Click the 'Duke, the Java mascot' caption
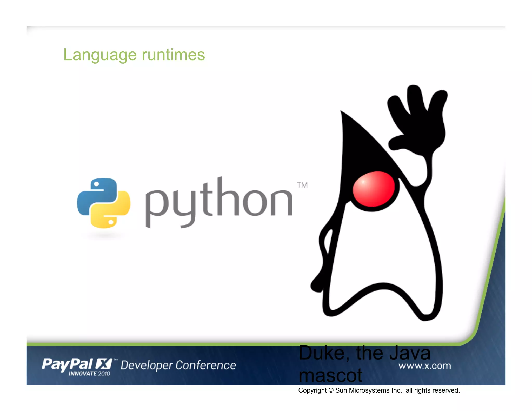 coord(364,364)
